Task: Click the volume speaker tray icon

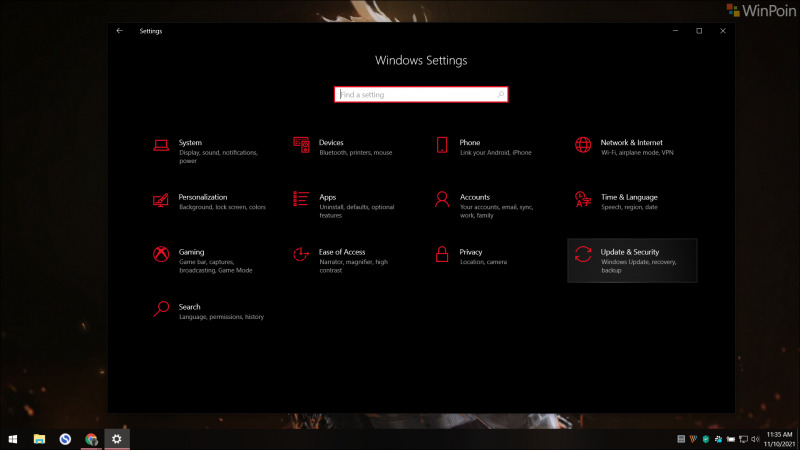Action: pyautogui.click(x=756, y=439)
